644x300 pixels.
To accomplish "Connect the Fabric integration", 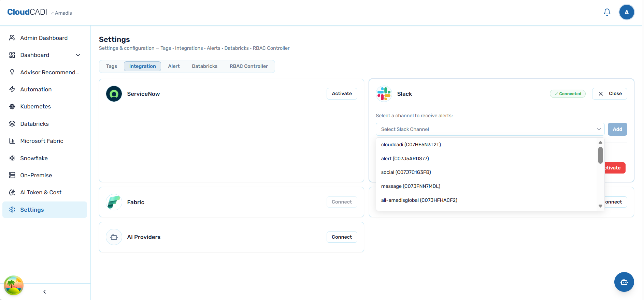I will pos(342,202).
